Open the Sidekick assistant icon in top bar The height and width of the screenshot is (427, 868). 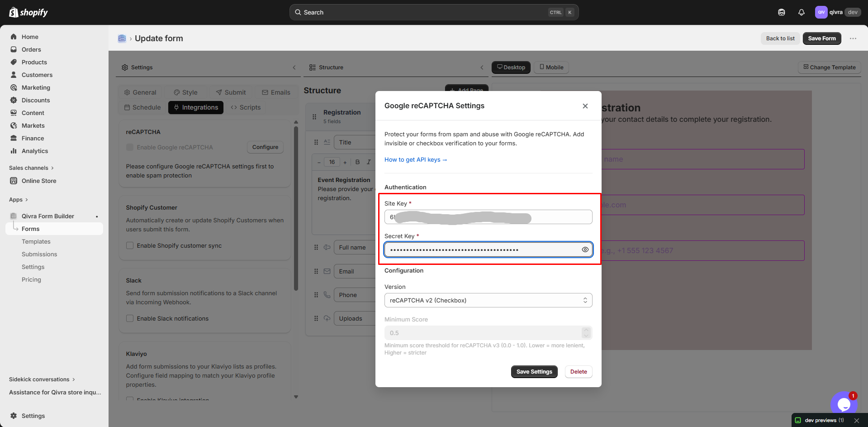click(x=782, y=12)
